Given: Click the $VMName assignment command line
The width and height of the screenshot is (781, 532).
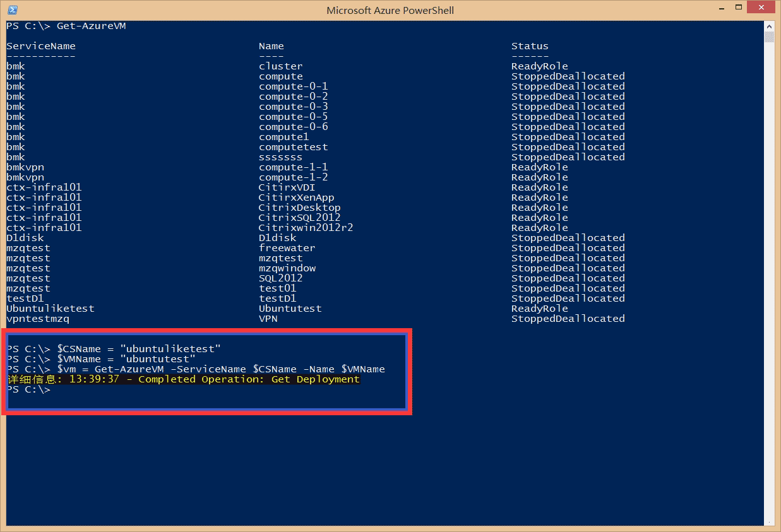Looking at the screenshot, I should coord(101,359).
